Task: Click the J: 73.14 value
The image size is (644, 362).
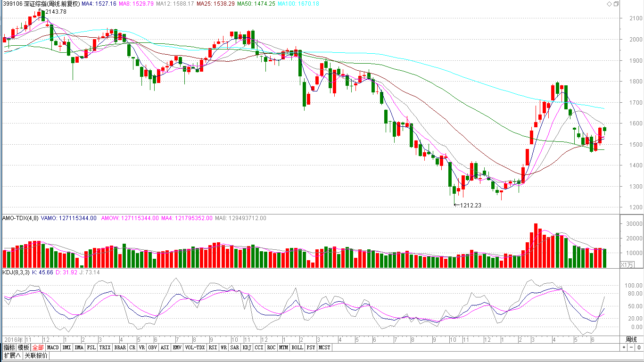Action: [89, 272]
